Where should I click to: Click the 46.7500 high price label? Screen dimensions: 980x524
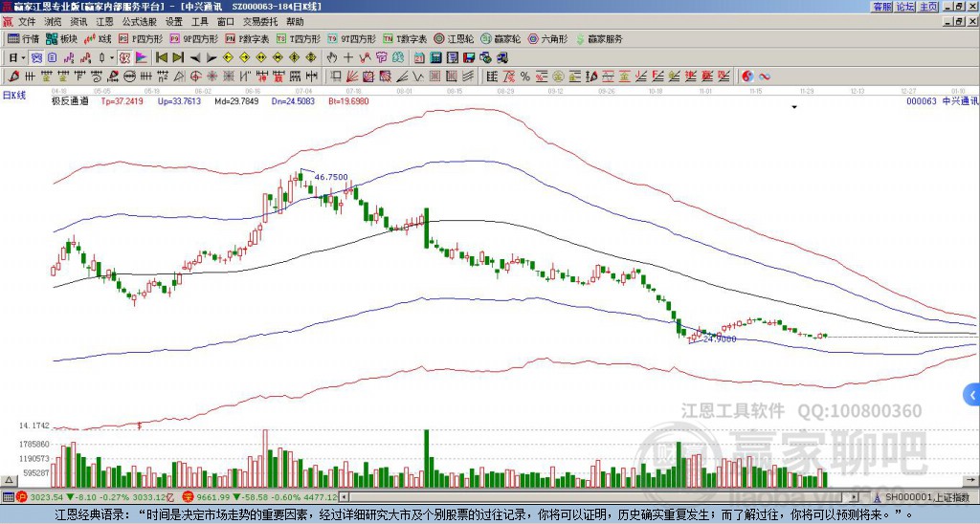(330, 177)
